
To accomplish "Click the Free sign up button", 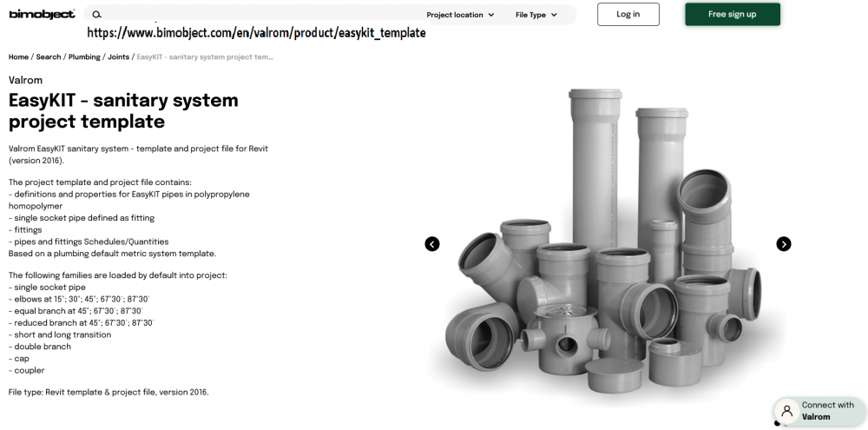I will [x=733, y=15].
